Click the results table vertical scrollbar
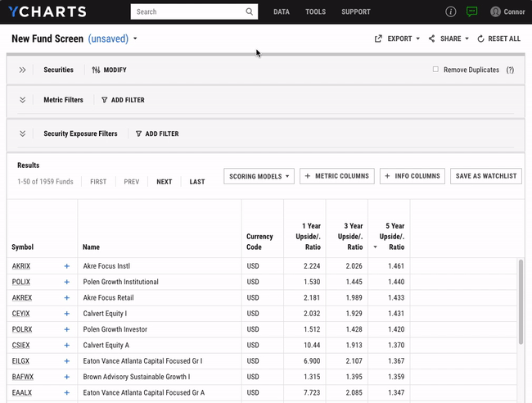Image resolution: width=532 pixels, height=403 pixels. (521, 301)
